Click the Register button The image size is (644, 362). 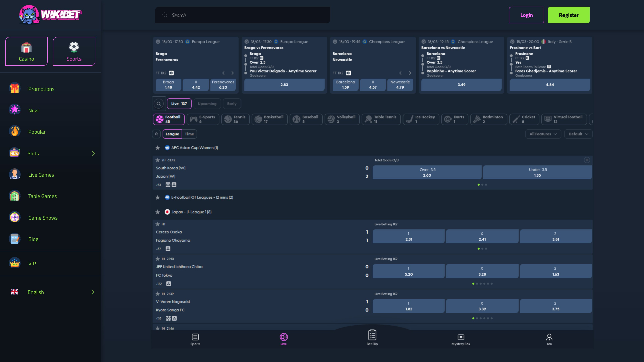pyautogui.click(x=568, y=15)
